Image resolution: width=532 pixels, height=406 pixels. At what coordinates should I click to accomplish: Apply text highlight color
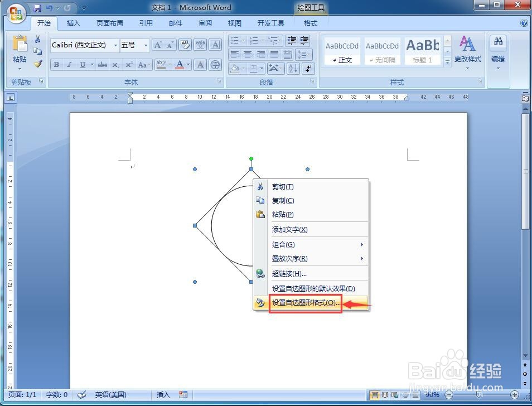click(161, 65)
